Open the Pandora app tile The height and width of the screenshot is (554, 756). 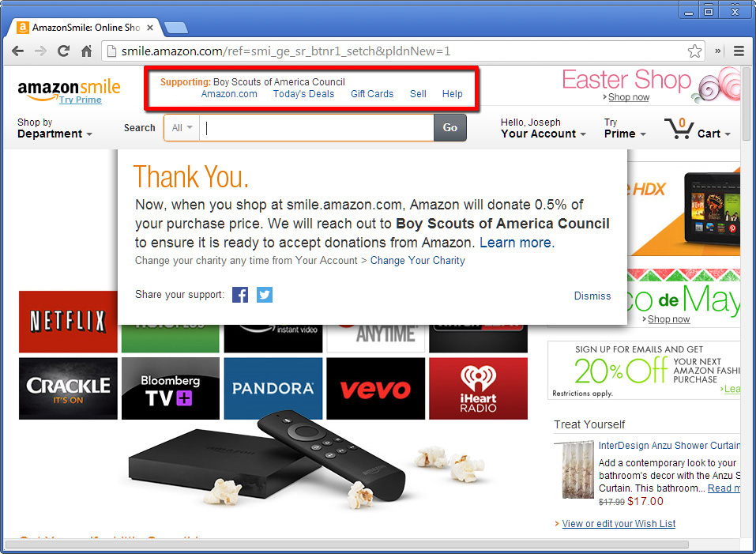[x=273, y=389]
